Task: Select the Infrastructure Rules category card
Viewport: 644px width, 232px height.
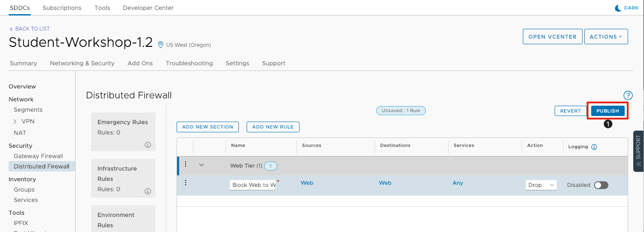Action: [x=123, y=179]
